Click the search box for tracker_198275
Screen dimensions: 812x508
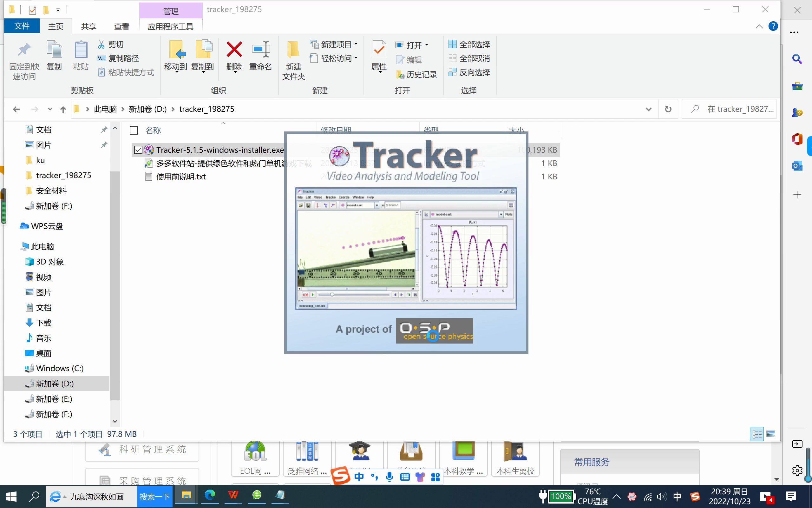730,109
